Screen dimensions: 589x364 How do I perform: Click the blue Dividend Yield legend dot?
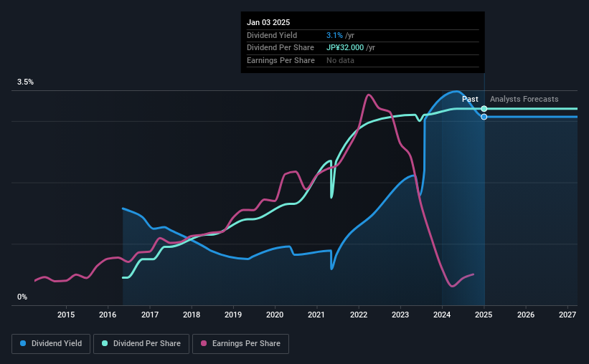click(x=23, y=343)
